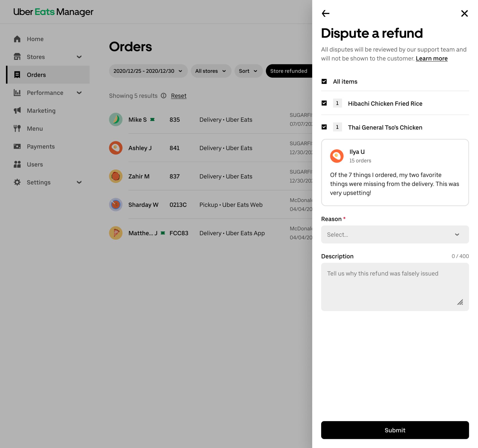Uncheck Hibachi Chicken Fried Rice checkbox
Screen dimensions: 478x448
[x=324, y=103]
